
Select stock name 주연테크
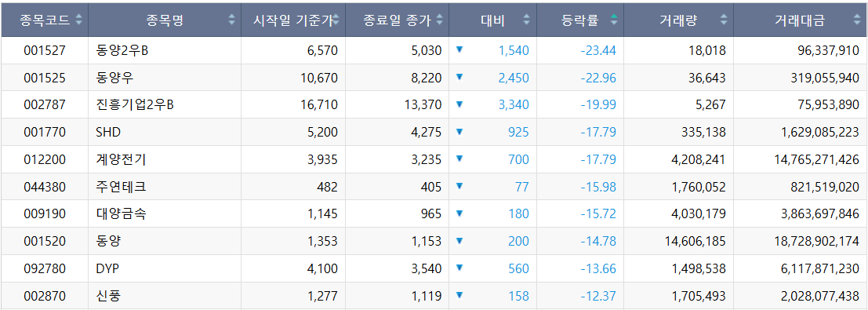pyautogui.click(x=121, y=187)
